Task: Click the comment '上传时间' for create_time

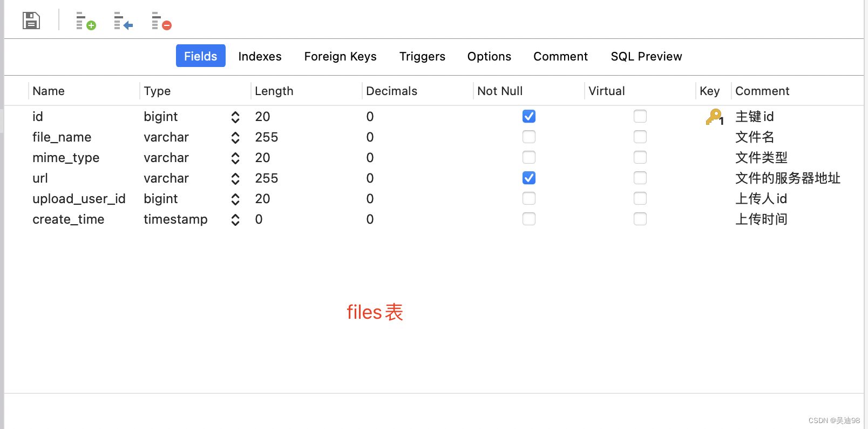Action: (x=761, y=219)
